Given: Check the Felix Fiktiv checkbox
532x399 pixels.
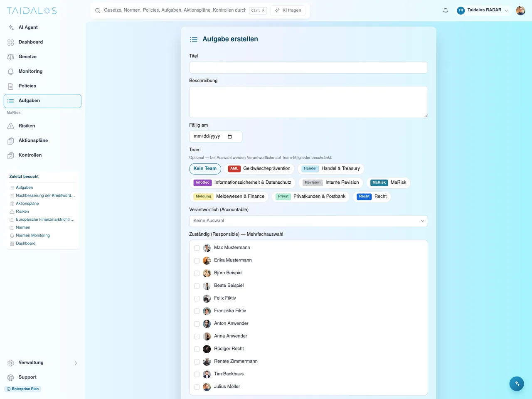Looking at the screenshot, I should (x=197, y=298).
